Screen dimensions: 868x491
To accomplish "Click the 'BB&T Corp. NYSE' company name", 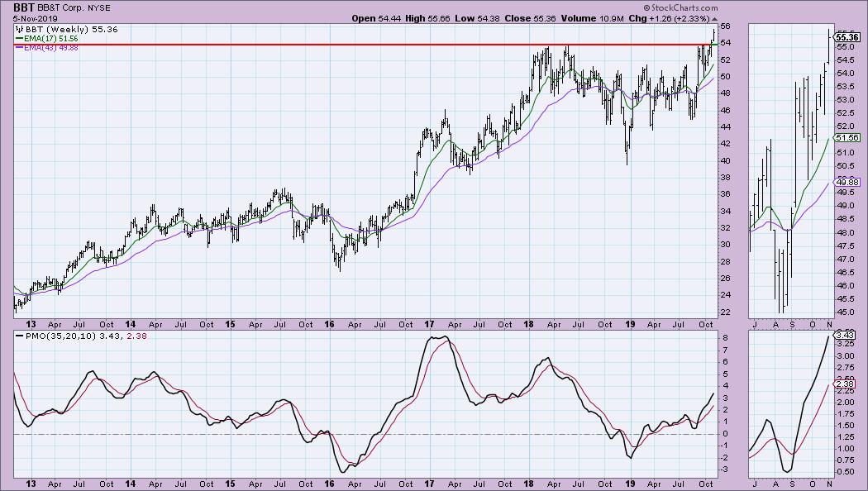I will tap(74, 8).
